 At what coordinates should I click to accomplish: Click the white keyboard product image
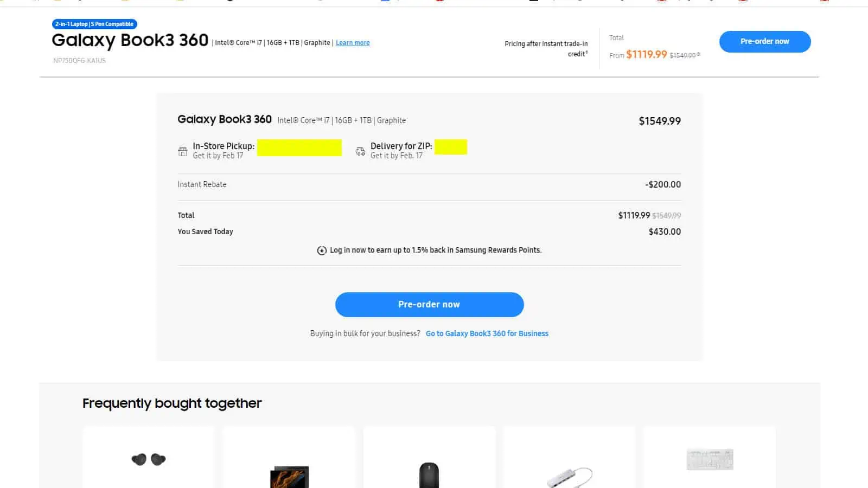coord(710,459)
